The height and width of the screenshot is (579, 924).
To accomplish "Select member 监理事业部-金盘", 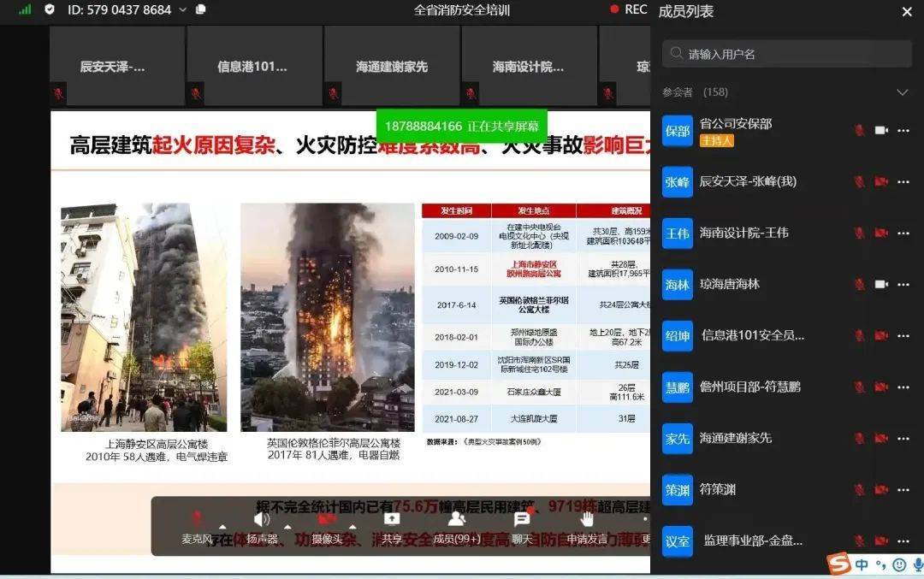I will 753,541.
